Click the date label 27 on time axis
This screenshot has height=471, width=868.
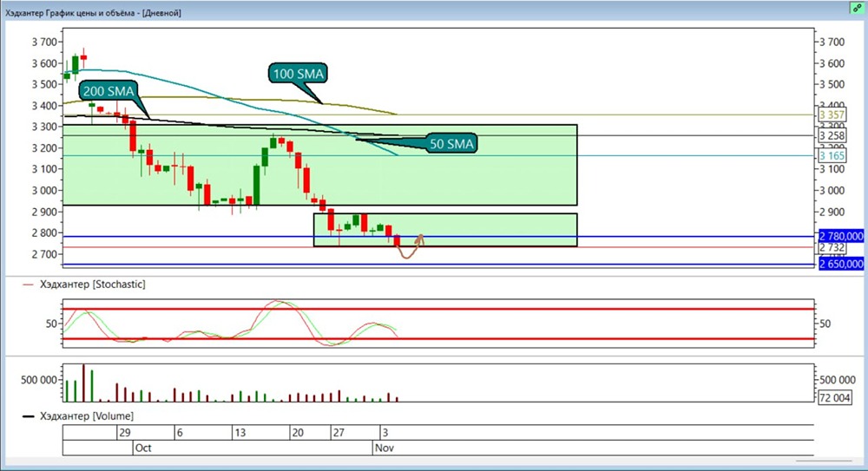(x=339, y=433)
